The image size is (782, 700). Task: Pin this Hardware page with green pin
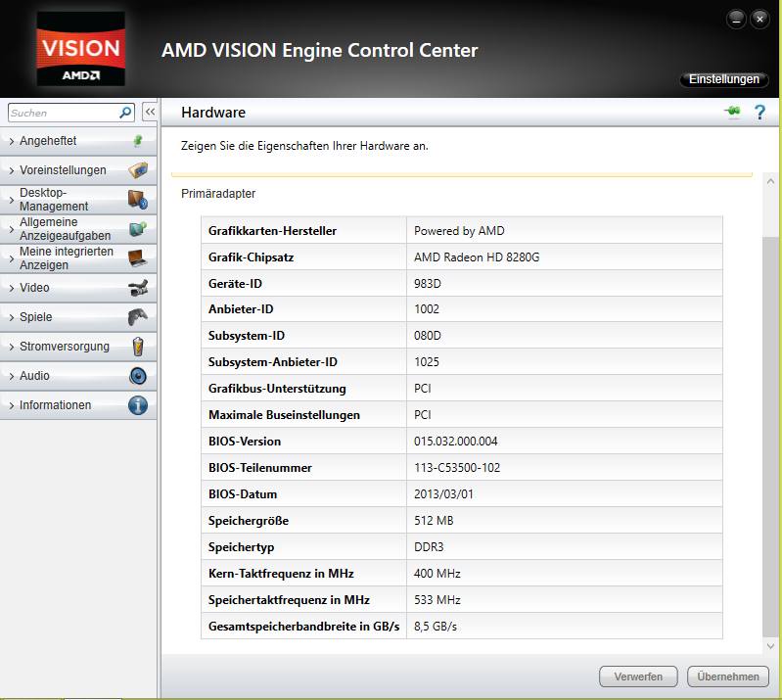(x=733, y=112)
